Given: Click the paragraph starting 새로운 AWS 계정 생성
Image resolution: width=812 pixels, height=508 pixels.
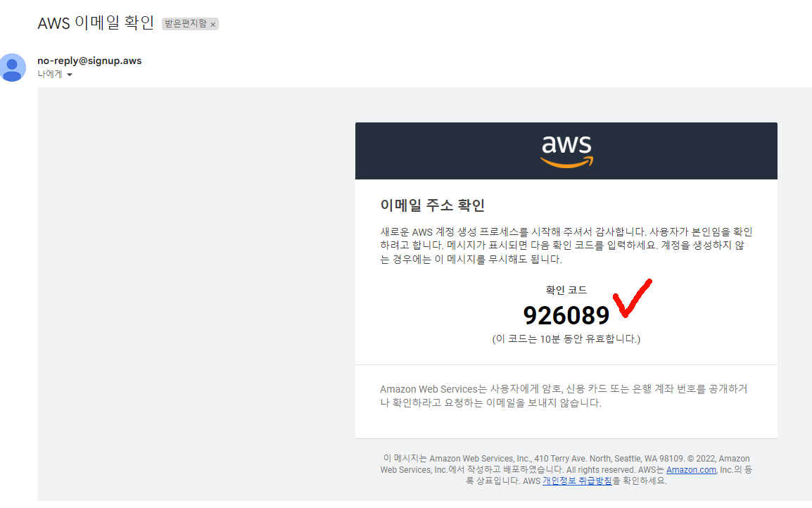Looking at the screenshot, I should 566,246.
